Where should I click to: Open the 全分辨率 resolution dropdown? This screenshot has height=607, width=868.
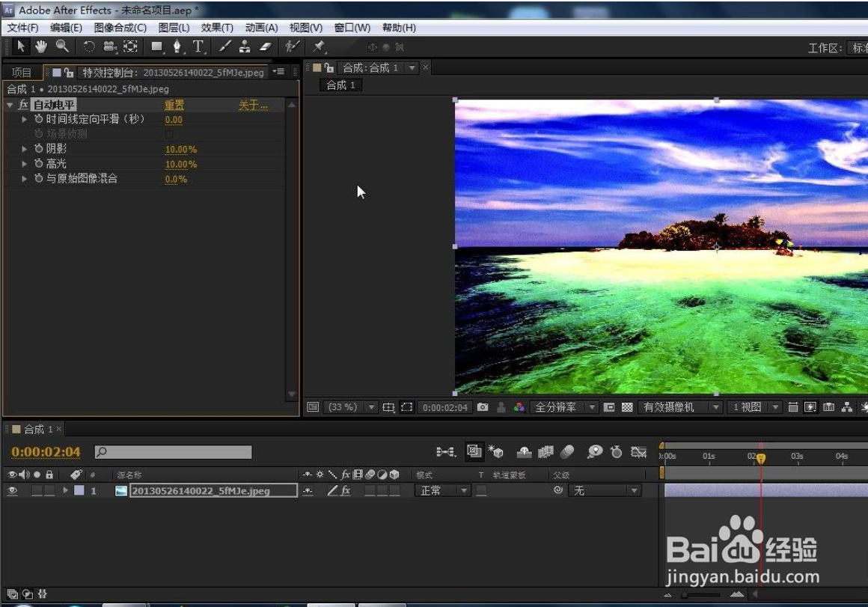(563, 408)
